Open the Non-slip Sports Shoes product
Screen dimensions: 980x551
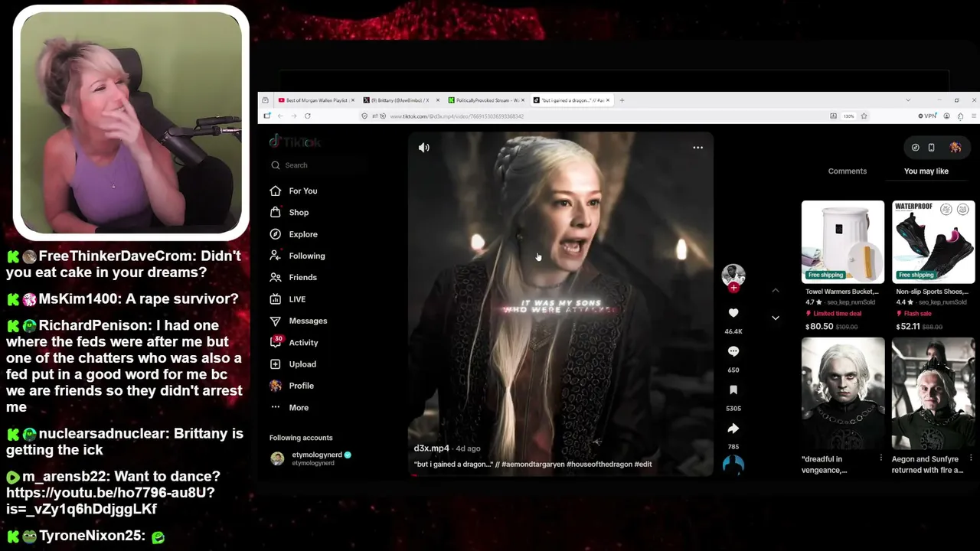(x=933, y=242)
